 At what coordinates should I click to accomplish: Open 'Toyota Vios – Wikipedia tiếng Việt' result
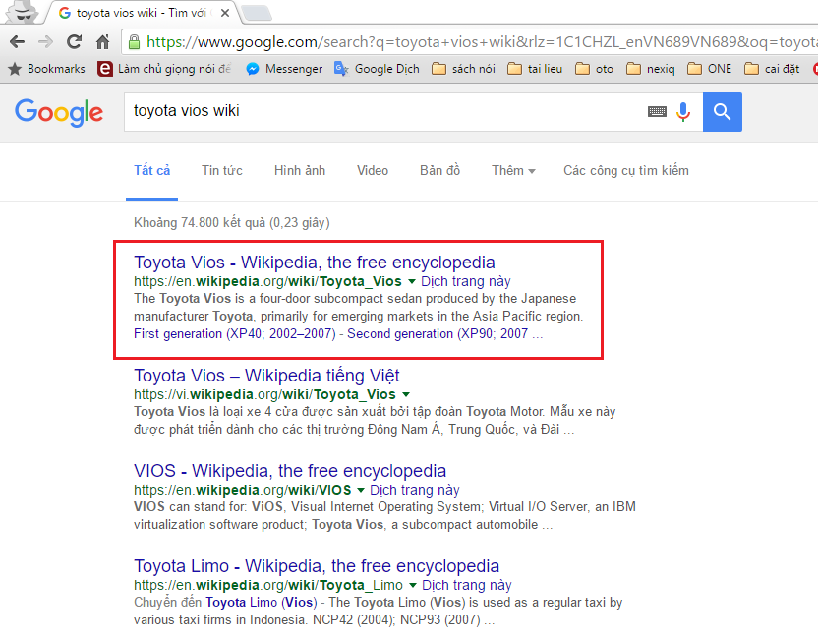click(266, 376)
